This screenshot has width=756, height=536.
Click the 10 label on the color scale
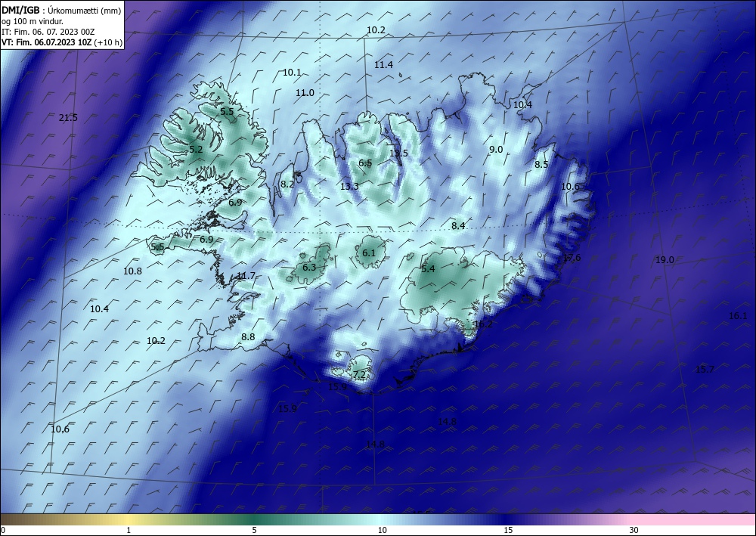pyautogui.click(x=382, y=530)
